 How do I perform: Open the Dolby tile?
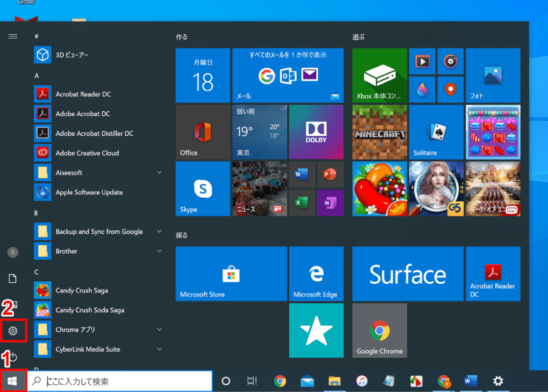tap(316, 132)
